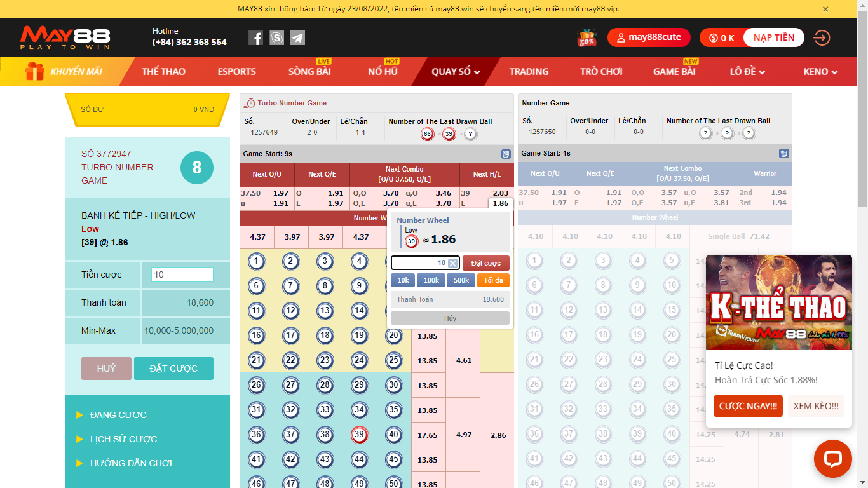Select ball number 35 on wheel
The image size is (868, 488).
coord(394,410)
